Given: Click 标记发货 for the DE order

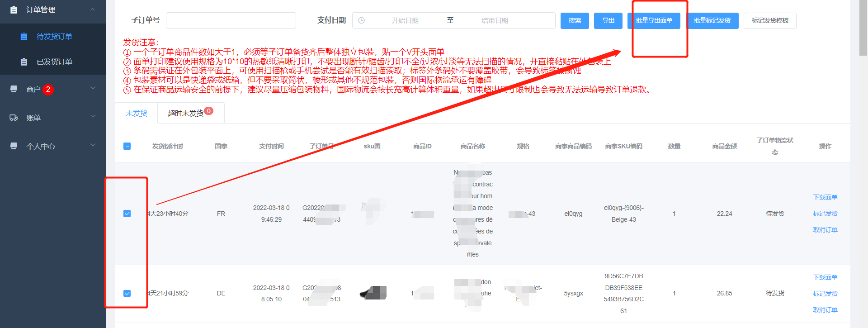Looking at the screenshot, I should coord(825,294).
